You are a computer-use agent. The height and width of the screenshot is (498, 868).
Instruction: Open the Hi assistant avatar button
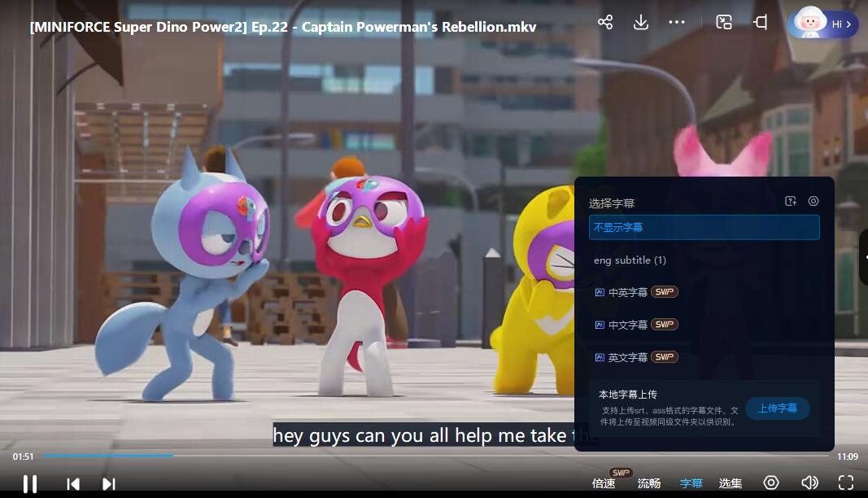pyautogui.click(x=824, y=24)
